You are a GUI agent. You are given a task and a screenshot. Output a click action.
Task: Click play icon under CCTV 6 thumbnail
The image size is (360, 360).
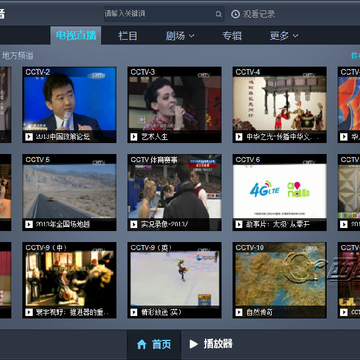click(x=239, y=224)
